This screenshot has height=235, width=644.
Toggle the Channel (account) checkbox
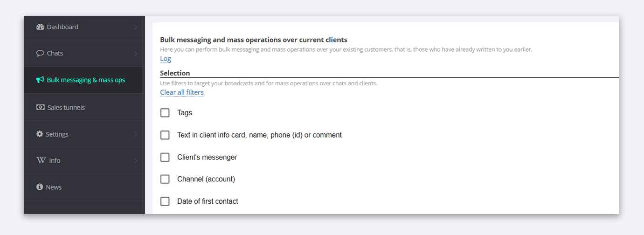pyautogui.click(x=165, y=179)
